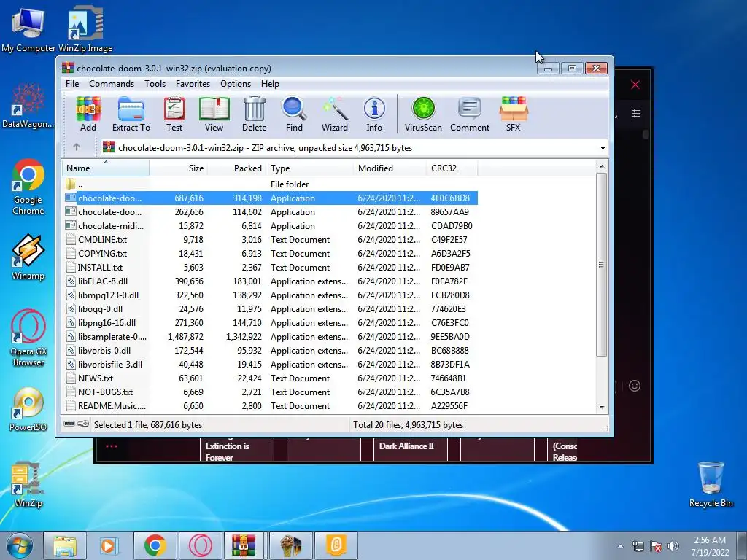This screenshot has width=747, height=560.
Task: Select libpng16-16.dll in the list
Action: tap(270, 322)
